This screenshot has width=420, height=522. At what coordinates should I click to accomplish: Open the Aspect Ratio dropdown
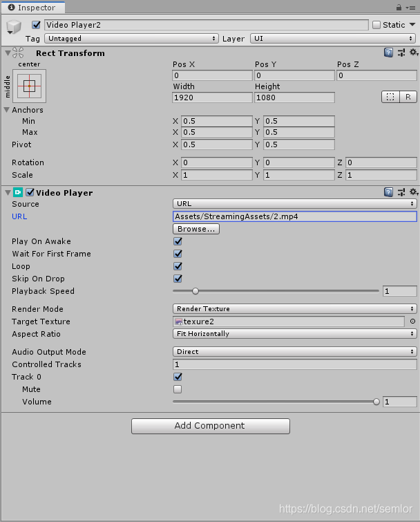295,333
